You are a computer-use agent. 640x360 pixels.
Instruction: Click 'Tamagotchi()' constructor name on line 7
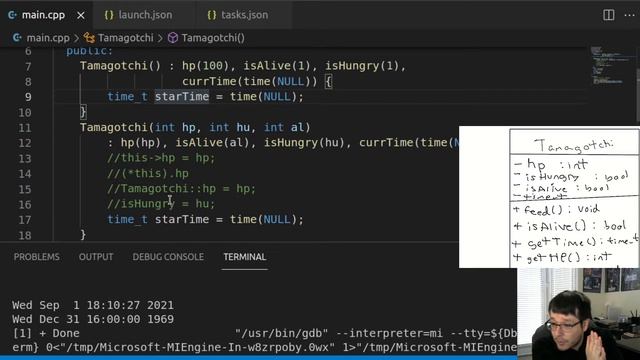120,66
